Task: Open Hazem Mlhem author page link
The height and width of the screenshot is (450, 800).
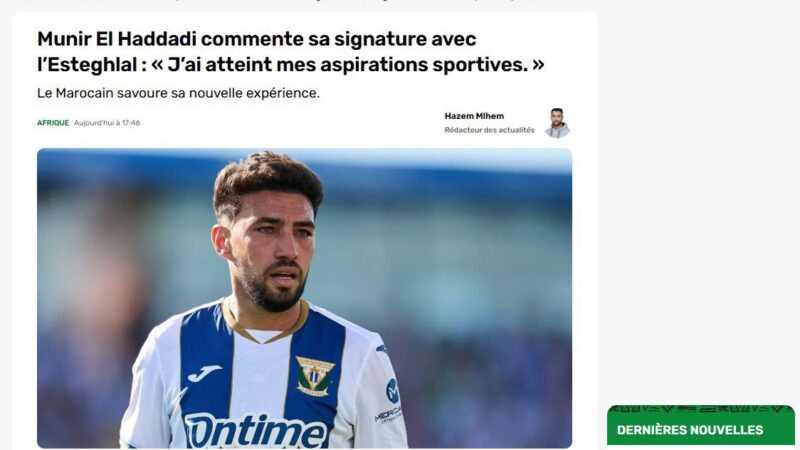Action: (473, 116)
